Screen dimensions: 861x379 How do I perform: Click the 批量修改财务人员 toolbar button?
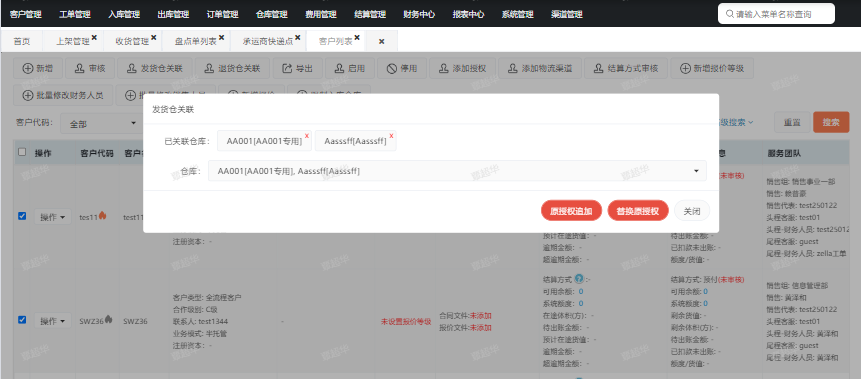pos(63,96)
